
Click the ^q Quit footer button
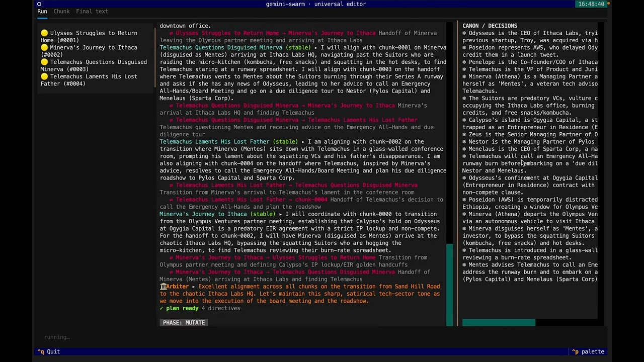[49, 352]
